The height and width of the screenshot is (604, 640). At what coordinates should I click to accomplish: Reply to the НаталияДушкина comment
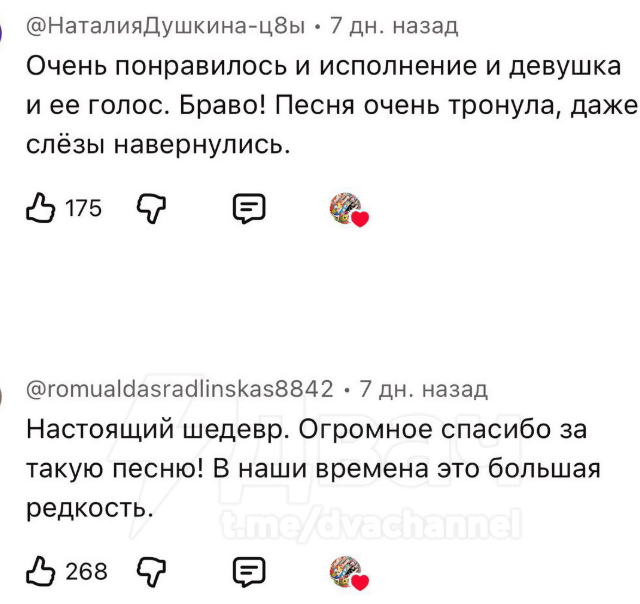(248, 208)
